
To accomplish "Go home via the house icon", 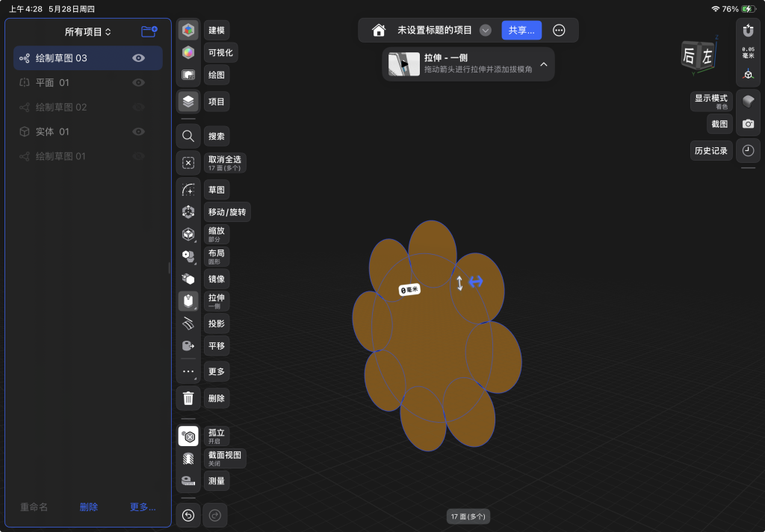I will click(x=379, y=30).
